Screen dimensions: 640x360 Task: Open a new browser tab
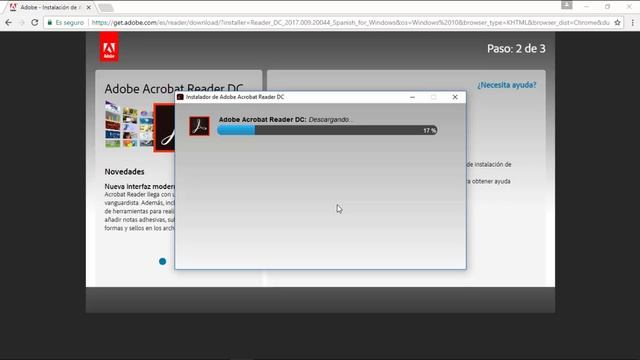pos(105,7)
